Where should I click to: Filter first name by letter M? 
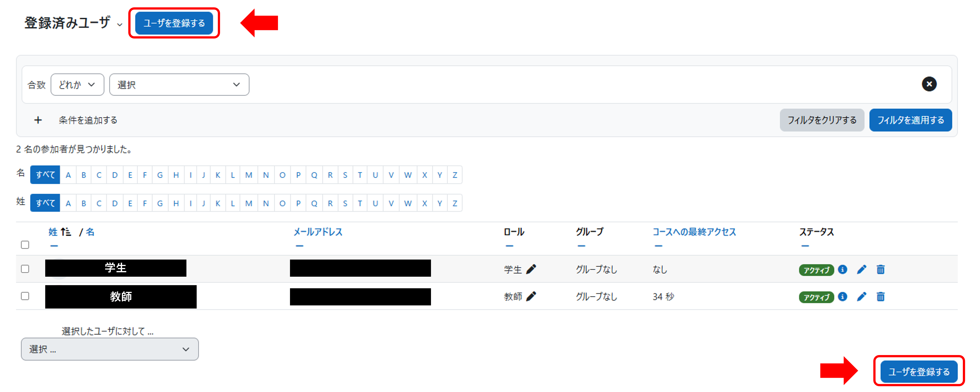pos(249,175)
